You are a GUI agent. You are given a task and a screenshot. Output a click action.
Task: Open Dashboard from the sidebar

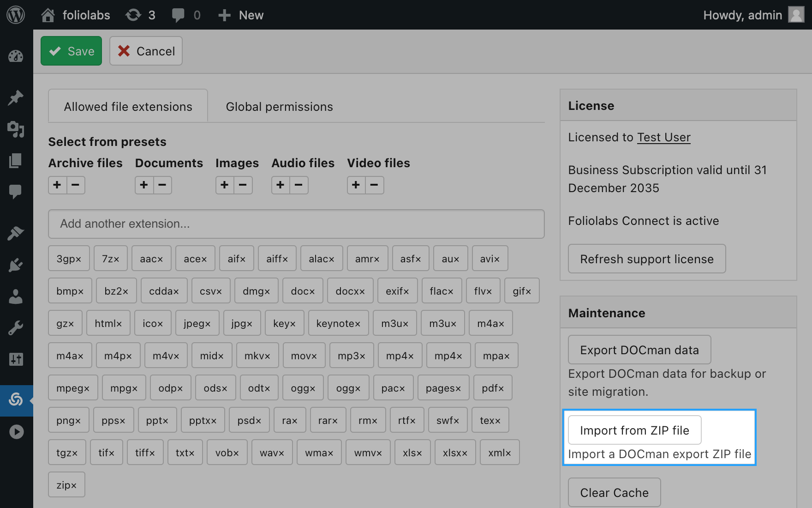click(x=16, y=56)
